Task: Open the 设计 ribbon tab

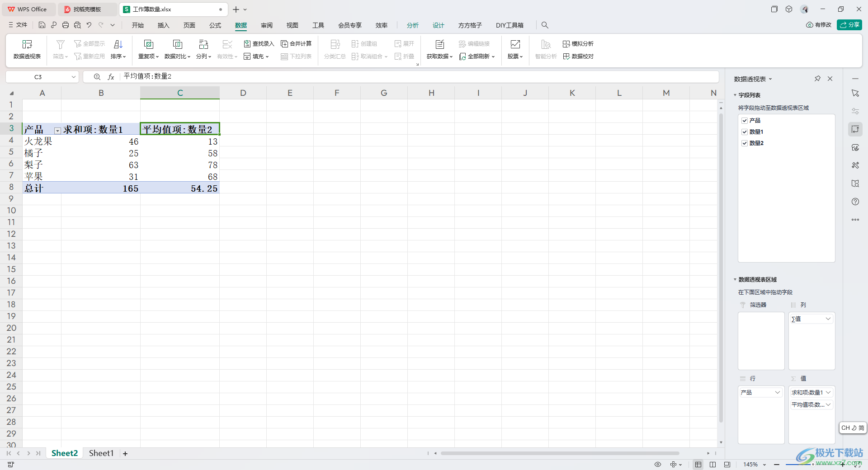Action: pyautogui.click(x=439, y=25)
